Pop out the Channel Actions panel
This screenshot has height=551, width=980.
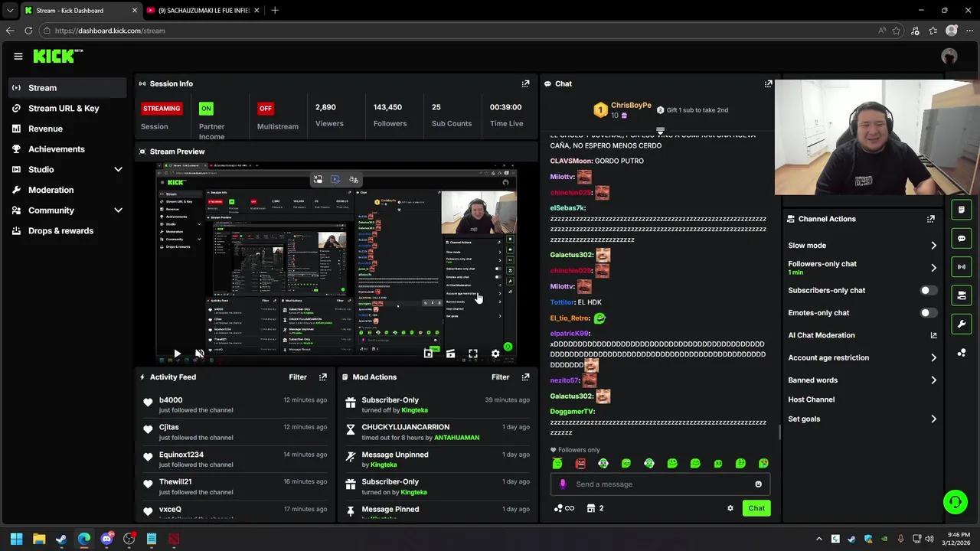931,219
